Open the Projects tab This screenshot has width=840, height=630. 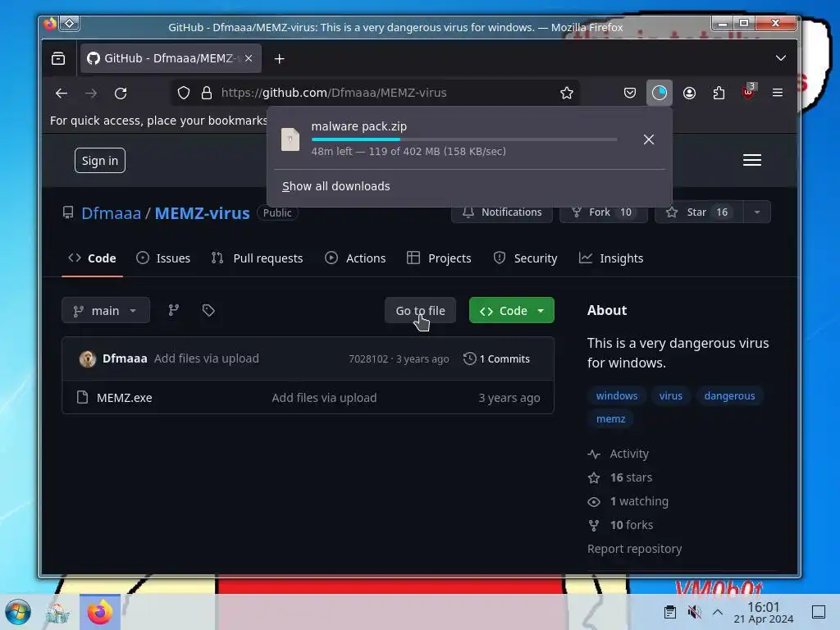(439, 258)
